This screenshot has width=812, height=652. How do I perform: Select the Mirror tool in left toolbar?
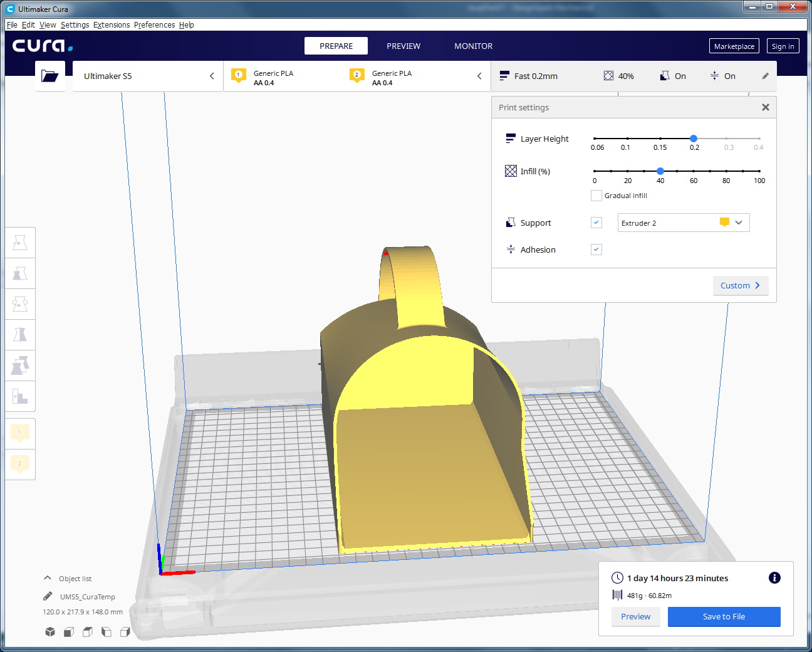point(20,335)
